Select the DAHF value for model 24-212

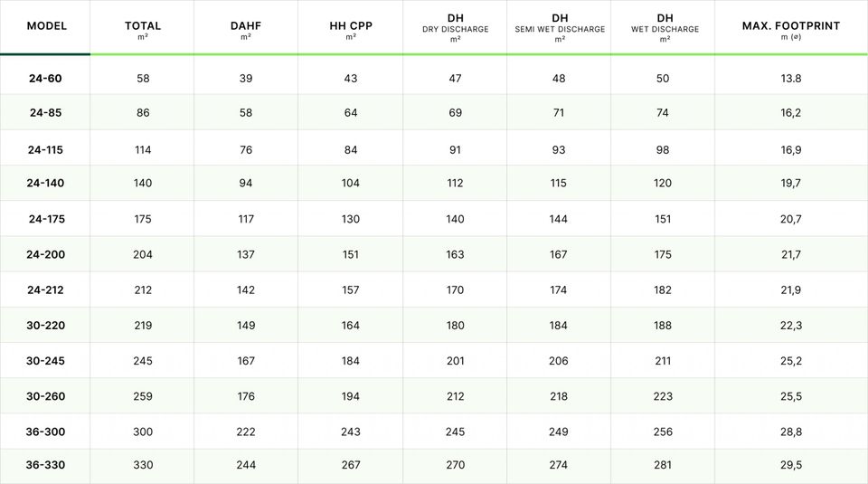click(246, 290)
